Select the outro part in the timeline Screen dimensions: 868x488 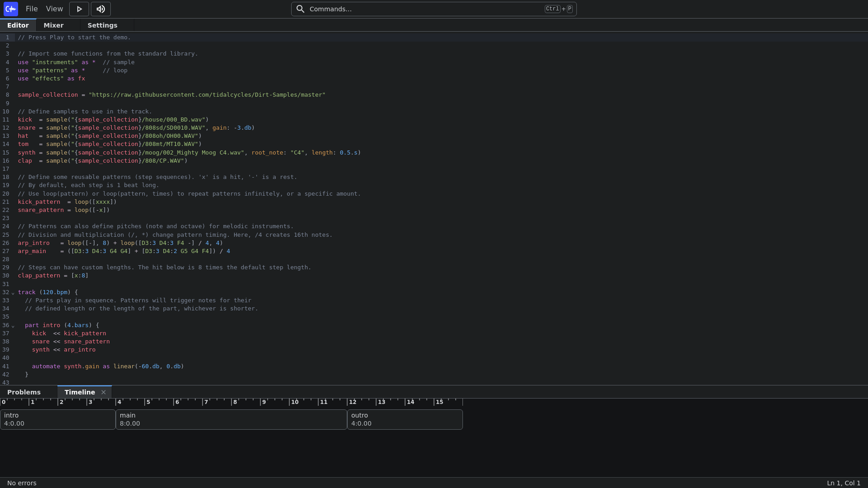click(405, 419)
